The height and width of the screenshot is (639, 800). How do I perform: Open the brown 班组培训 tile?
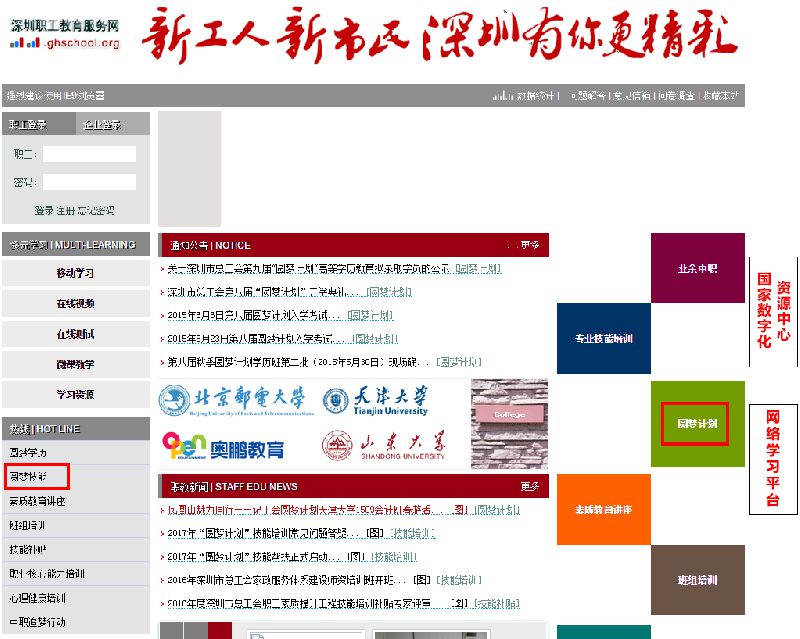(697, 579)
